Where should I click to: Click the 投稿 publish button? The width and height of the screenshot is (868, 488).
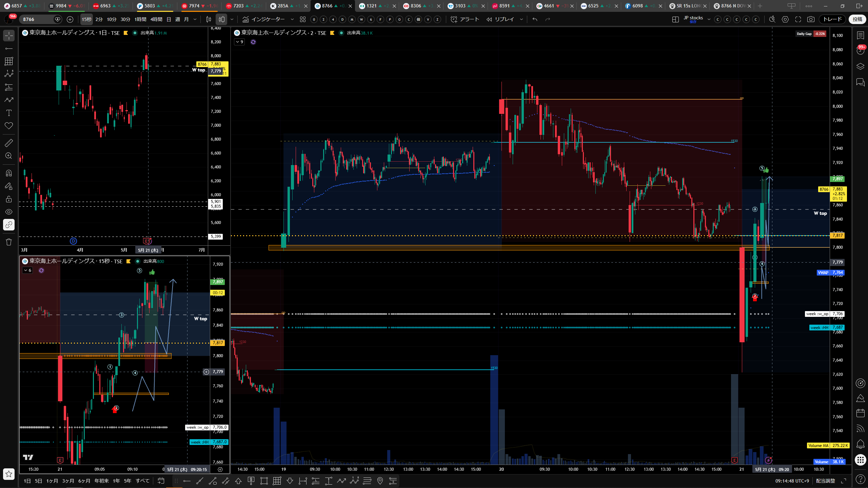point(857,19)
